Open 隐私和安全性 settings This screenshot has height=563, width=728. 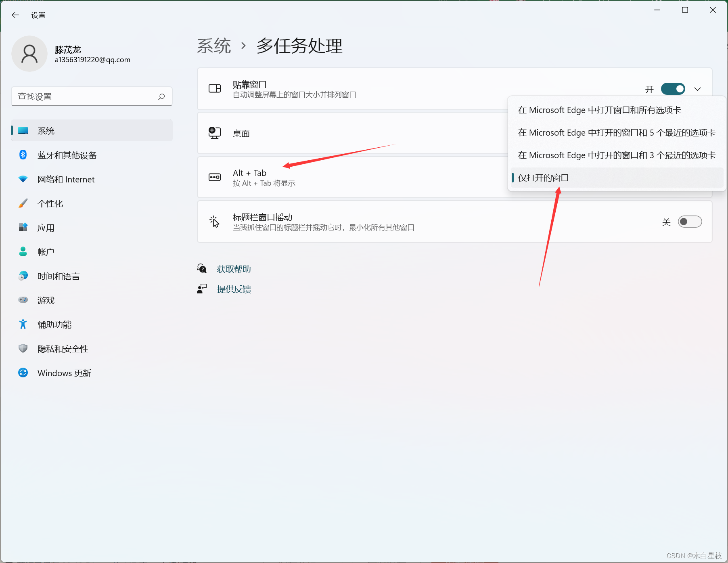pos(92,349)
